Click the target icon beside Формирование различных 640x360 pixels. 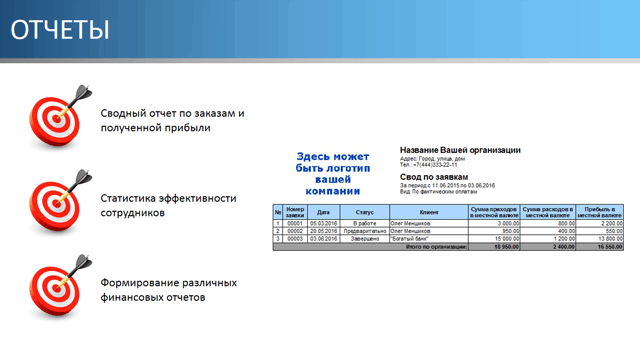point(60,286)
